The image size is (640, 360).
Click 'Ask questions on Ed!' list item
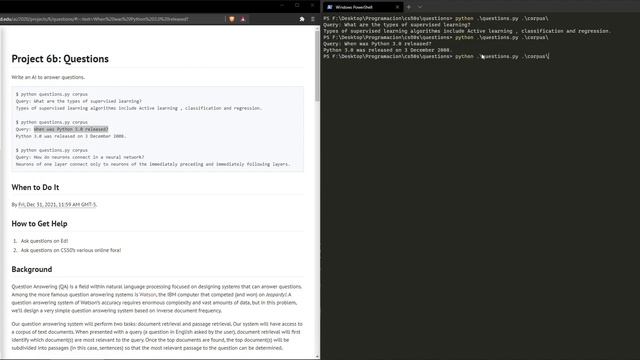44,241
